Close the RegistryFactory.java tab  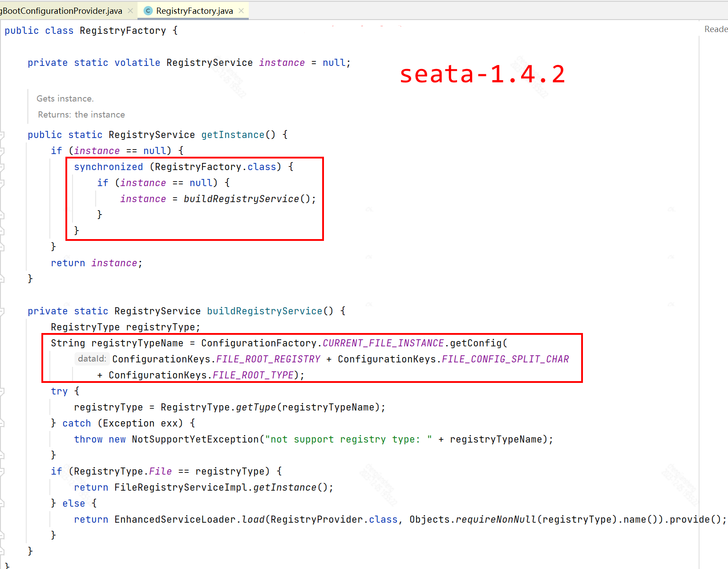[241, 11]
